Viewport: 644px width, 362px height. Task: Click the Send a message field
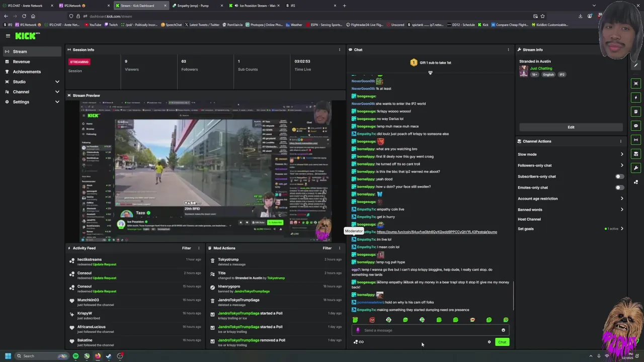(430, 330)
